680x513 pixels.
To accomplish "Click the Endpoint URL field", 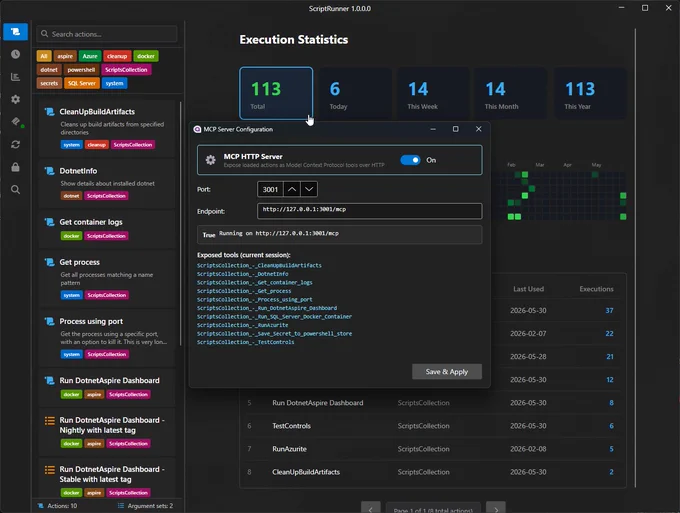I will [x=369, y=211].
